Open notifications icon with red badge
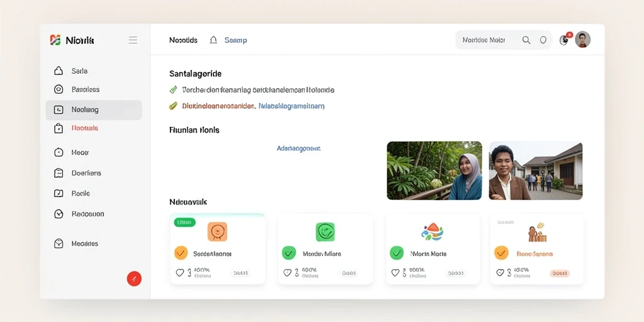644x322 pixels. coord(565,40)
